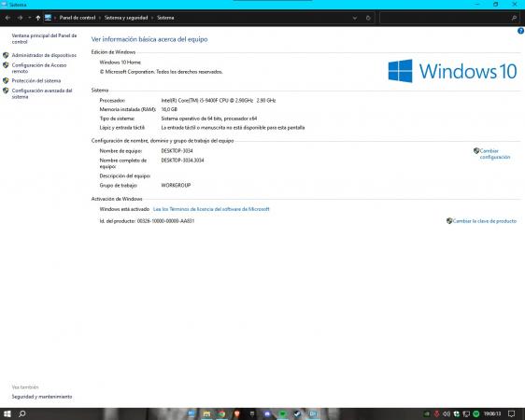Screen dimensions: 525x420
Task: Read the Microsoft software license terms link
Action: click(211, 209)
